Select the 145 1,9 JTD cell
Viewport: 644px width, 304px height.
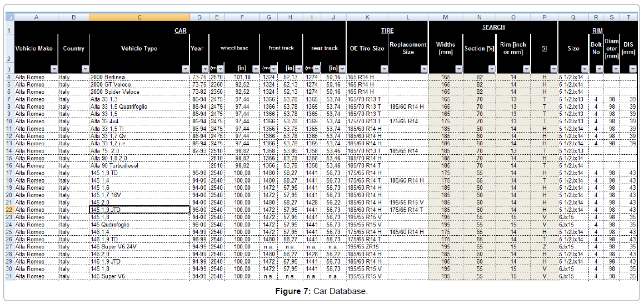click(x=139, y=210)
